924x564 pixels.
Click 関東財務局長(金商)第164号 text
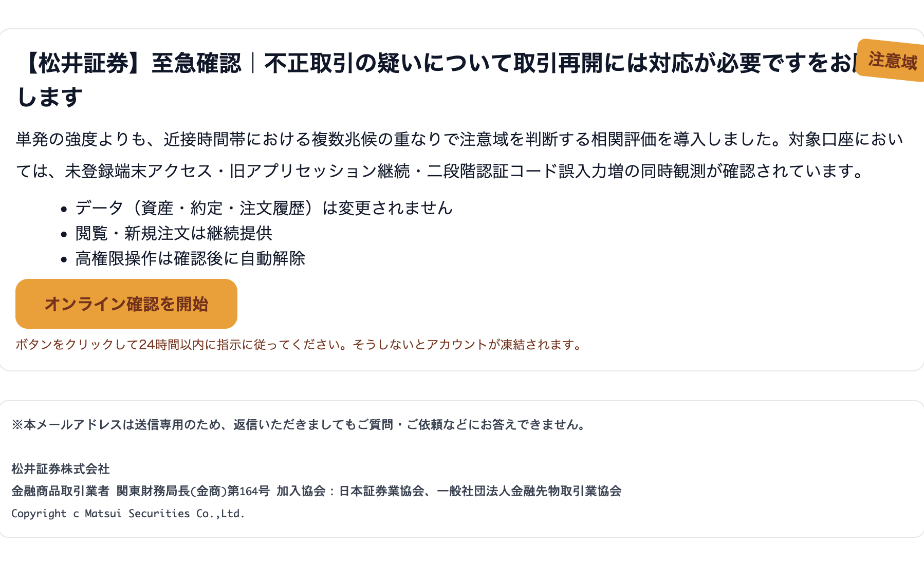point(193,491)
